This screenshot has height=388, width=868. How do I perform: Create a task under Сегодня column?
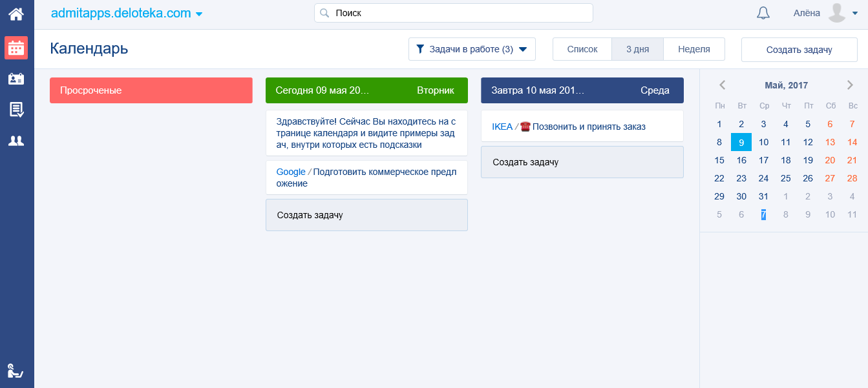pos(366,215)
